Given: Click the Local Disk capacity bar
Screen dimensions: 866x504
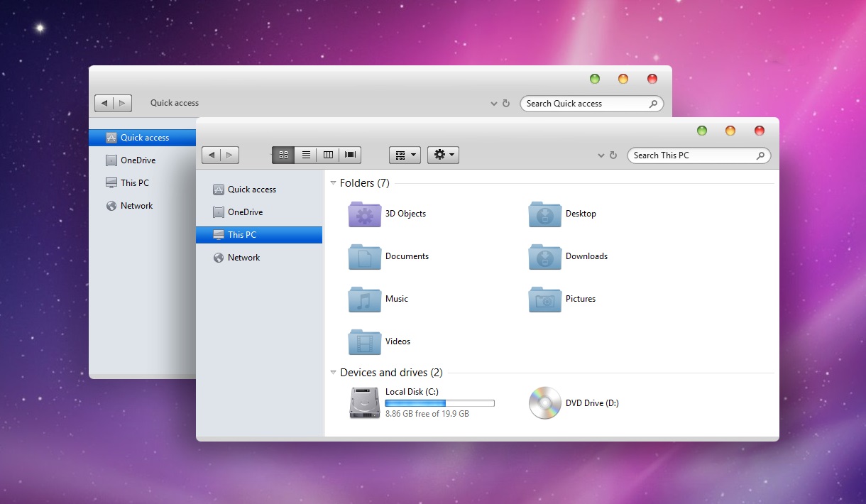Looking at the screenshot, I should point(439,402).
